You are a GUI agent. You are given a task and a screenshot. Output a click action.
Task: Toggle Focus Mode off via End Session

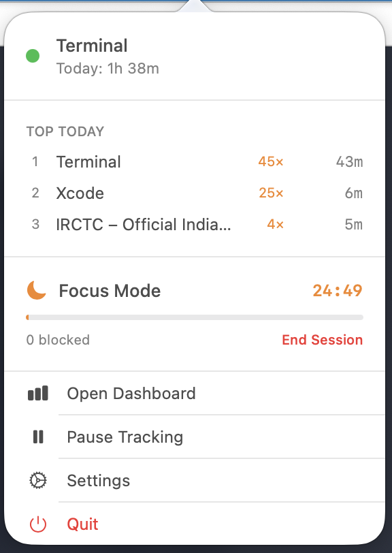(322, 339)
